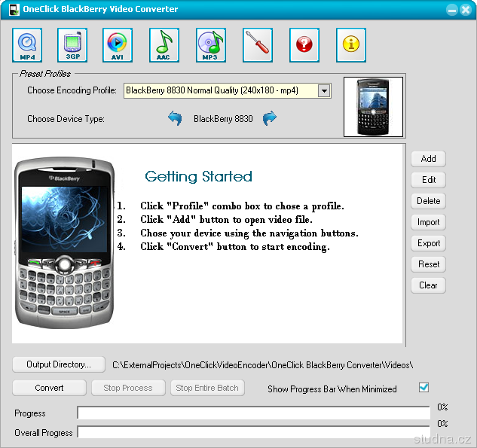Click the BlackBerry 8830 device type label
The width and height of the screenshot is (477, 448).
pos(223,118)
